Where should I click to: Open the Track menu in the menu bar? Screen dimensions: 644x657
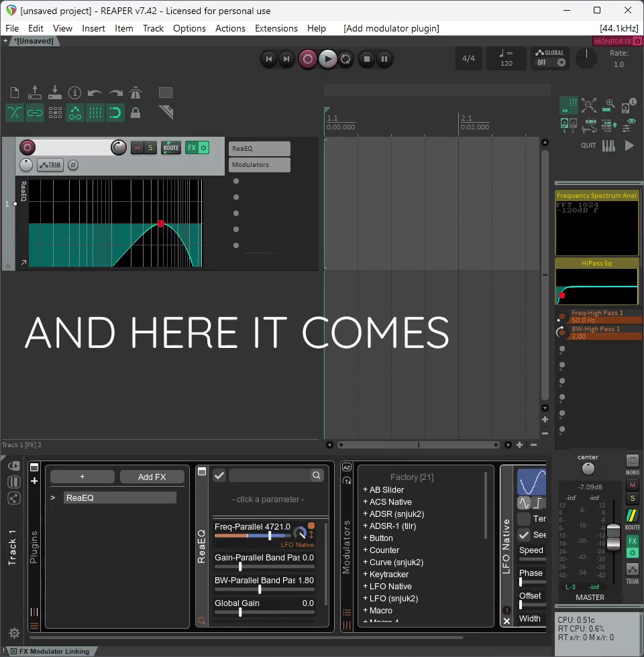153,28
